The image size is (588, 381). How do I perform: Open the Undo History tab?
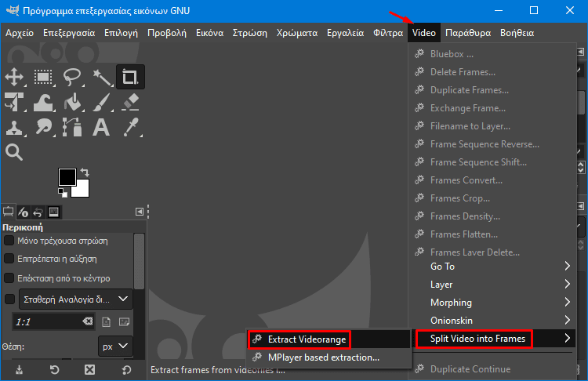38,212
